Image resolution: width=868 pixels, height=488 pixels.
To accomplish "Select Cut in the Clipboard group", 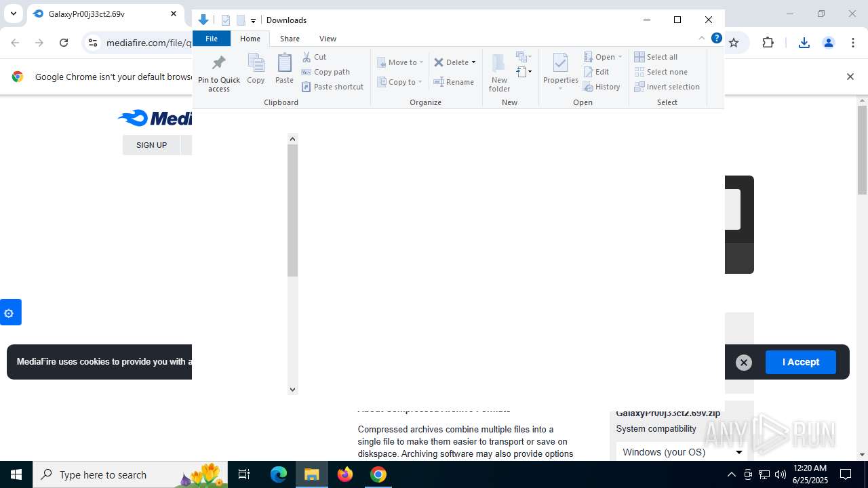I will [314, 57].
